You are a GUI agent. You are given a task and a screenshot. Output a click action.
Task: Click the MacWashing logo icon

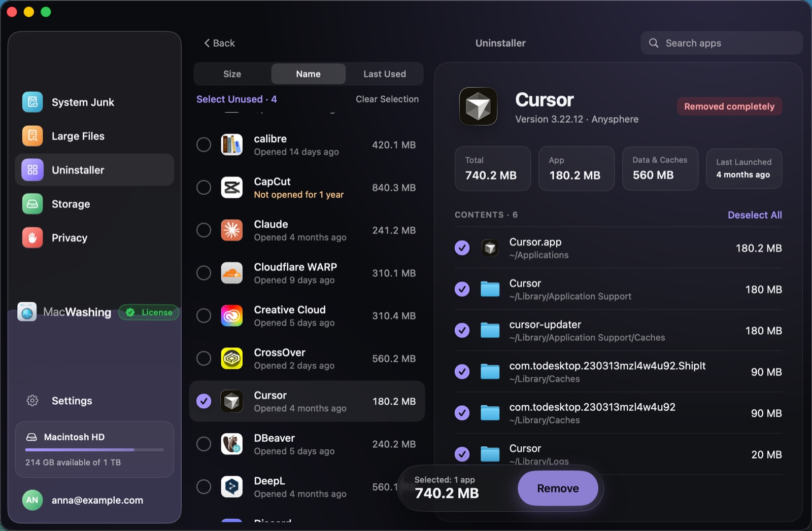coord(27,312)
